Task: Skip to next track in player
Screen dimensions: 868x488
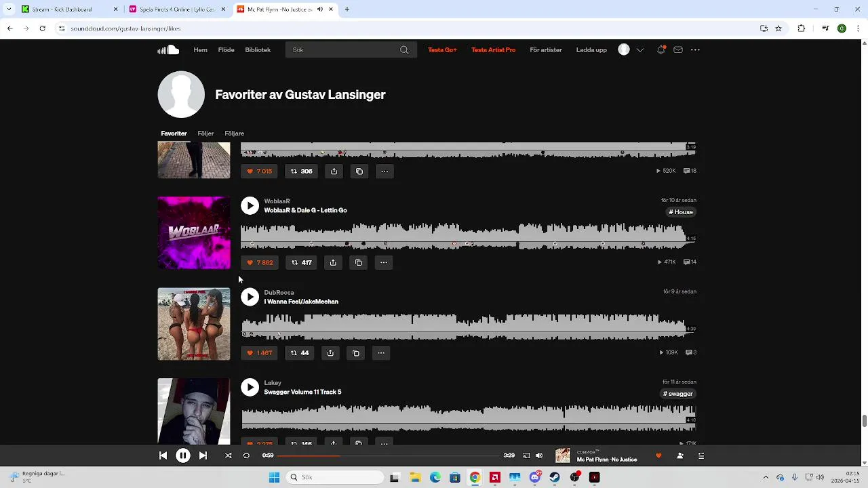Action: (x=203, y=455)
